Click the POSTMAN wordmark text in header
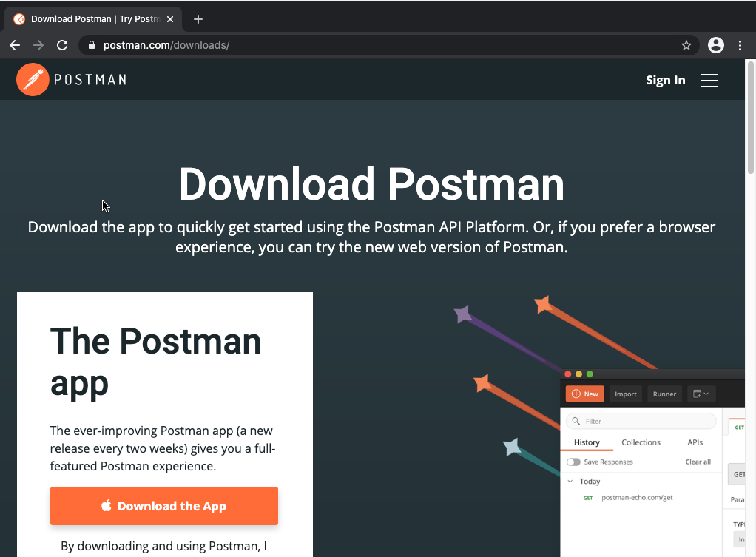This screenshot has width=756, height=557. [90, 80]
